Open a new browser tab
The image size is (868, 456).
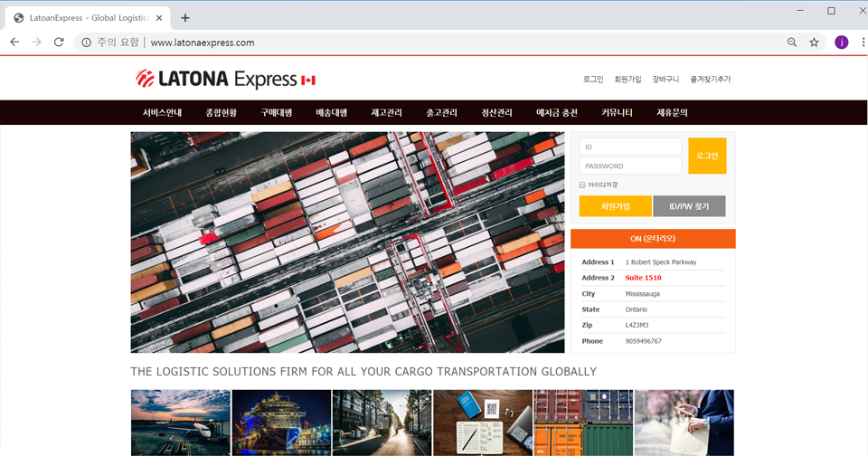point(185,17)
